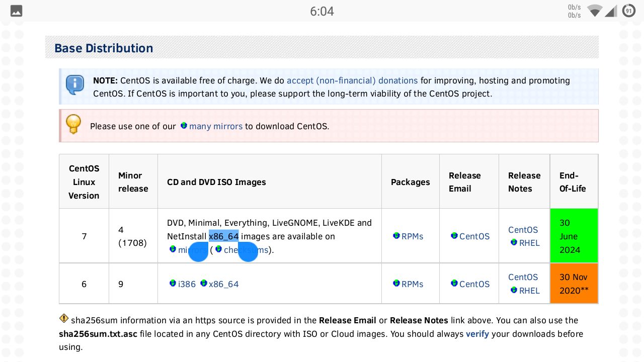Follow the verify link
644x362 pixels.
tap(477, 334)
